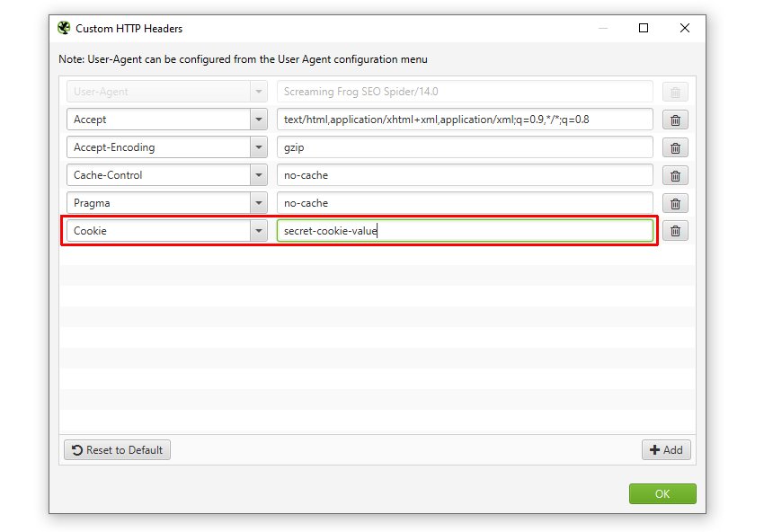
Task: Click the greyed-out User-Agent dropdown arrow
Action: point(259,92)
